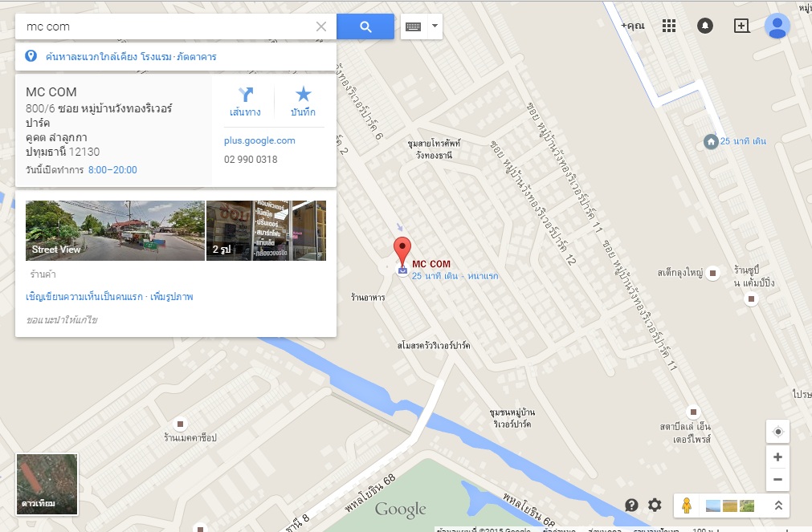Open the plus.google.com link
The image size is (812, 532).
(259, 140)
